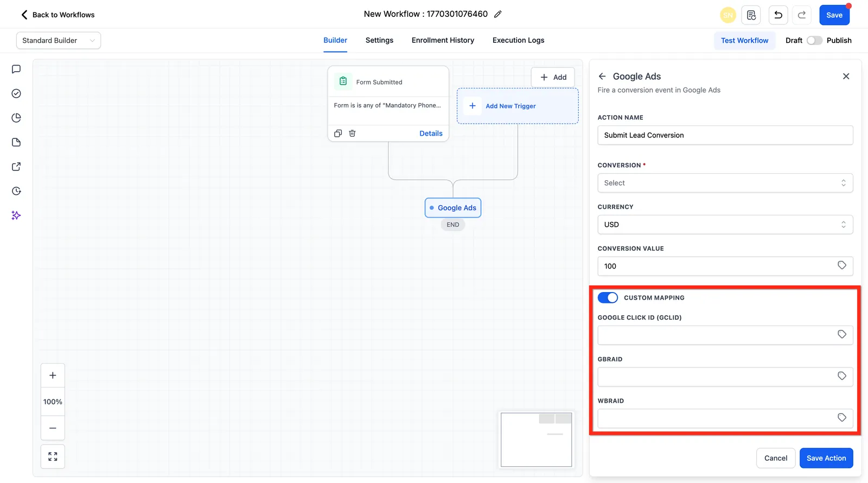Image resolution: width=868 pixels, height=483 pixels.
Task: Open the Conversion select dropdown
Action: click(725, 183)
